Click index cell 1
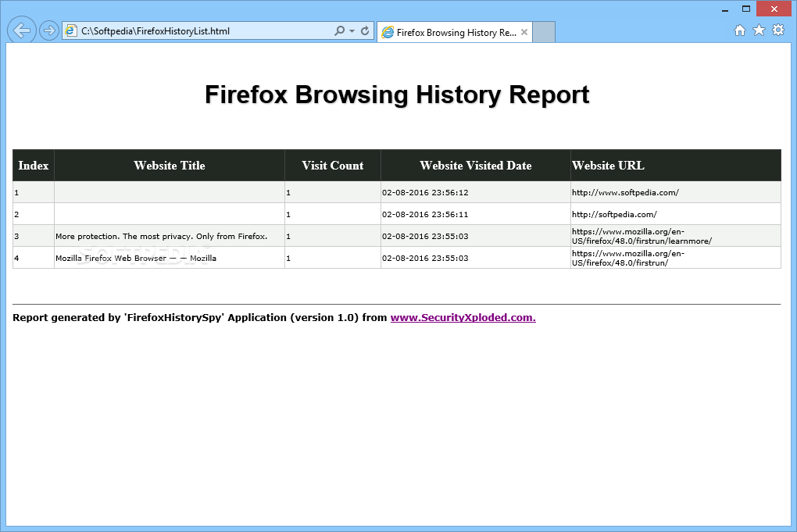Viewport: 797px width, 532px height. point(34,193)
